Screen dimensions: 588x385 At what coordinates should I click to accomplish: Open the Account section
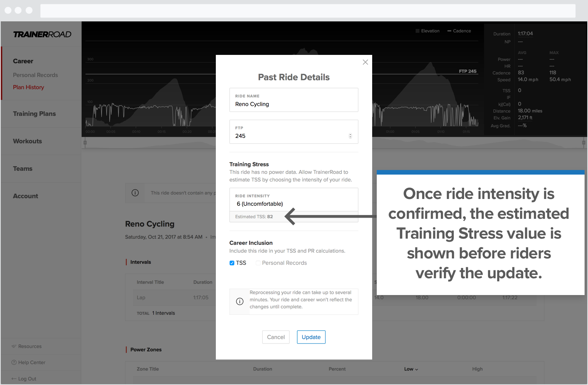(26, 196)
